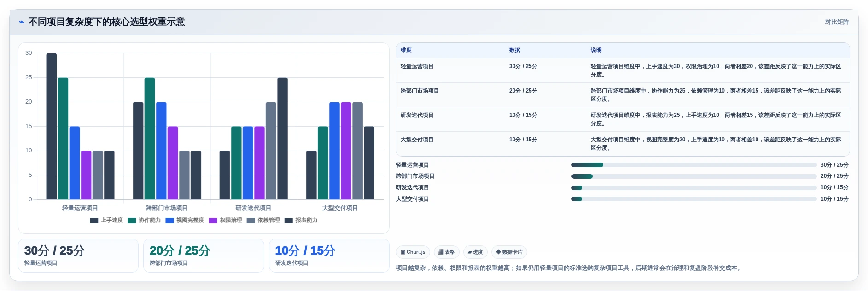Click the 30分 / 25分 value in table
The height and width of the screenshot is (291, 868).
tap(523, 67)
